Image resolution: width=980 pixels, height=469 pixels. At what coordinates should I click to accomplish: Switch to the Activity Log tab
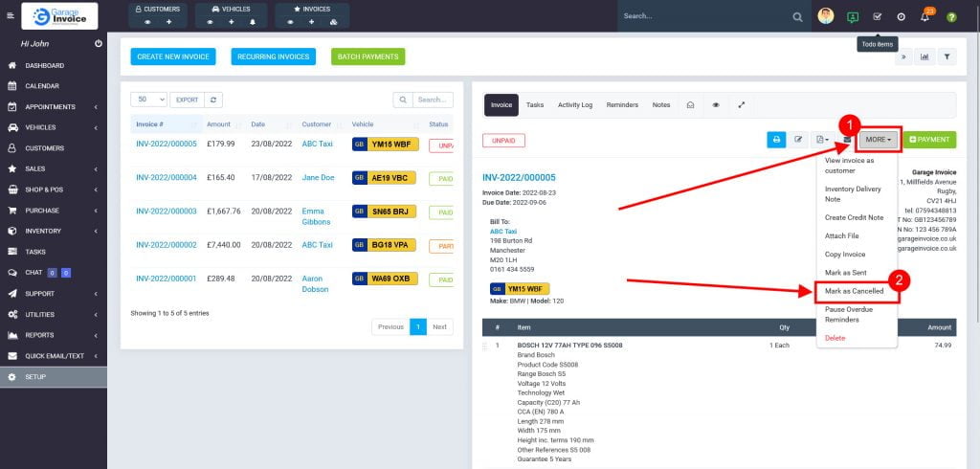(575, 105)
